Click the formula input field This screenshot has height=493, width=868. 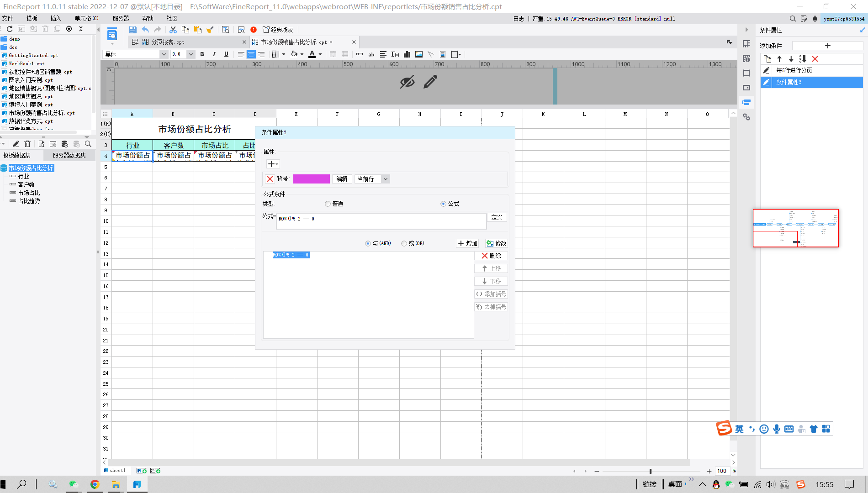pos(381,221)
